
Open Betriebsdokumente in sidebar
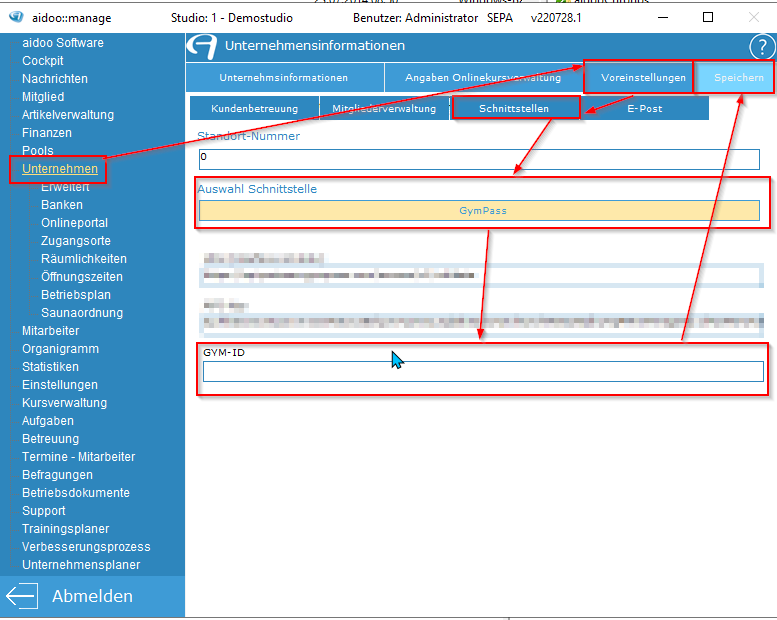point(75,493)
